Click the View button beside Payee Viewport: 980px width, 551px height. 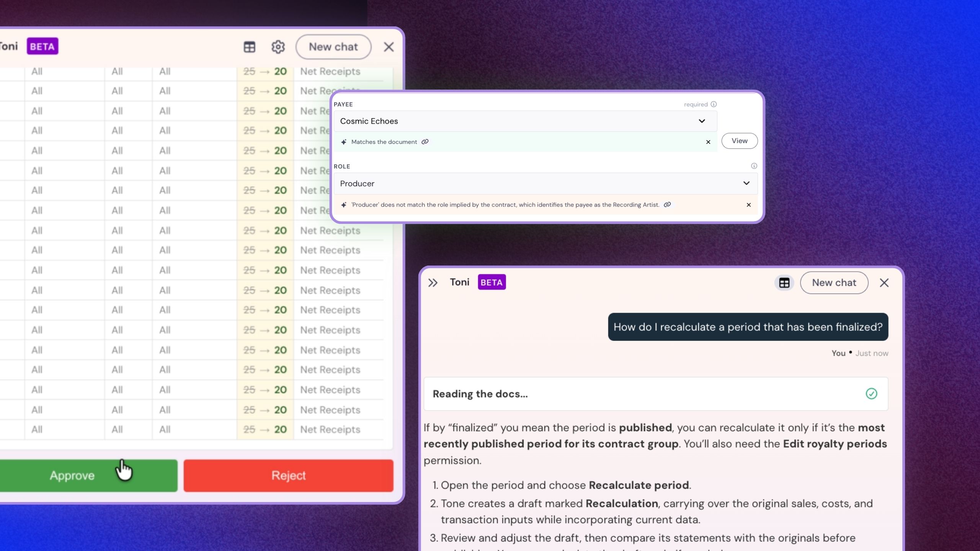[x=739, y=141]
